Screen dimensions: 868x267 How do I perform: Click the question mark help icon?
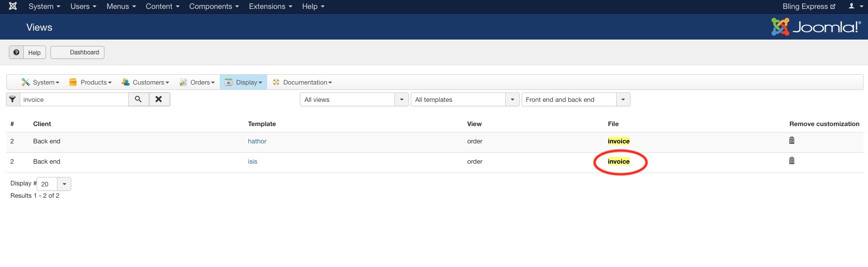click(16, 52)
